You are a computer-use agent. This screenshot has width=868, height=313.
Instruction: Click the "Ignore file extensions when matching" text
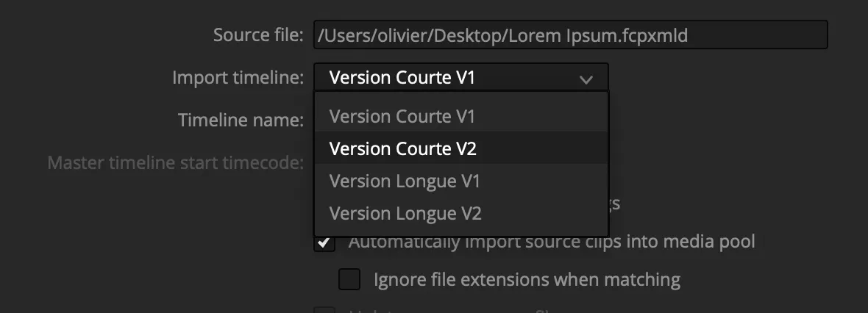tap(527, 279)
